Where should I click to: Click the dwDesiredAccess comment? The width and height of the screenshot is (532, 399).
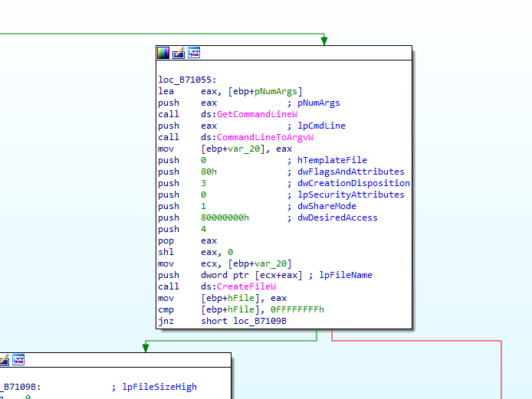[x=337, y=217]
